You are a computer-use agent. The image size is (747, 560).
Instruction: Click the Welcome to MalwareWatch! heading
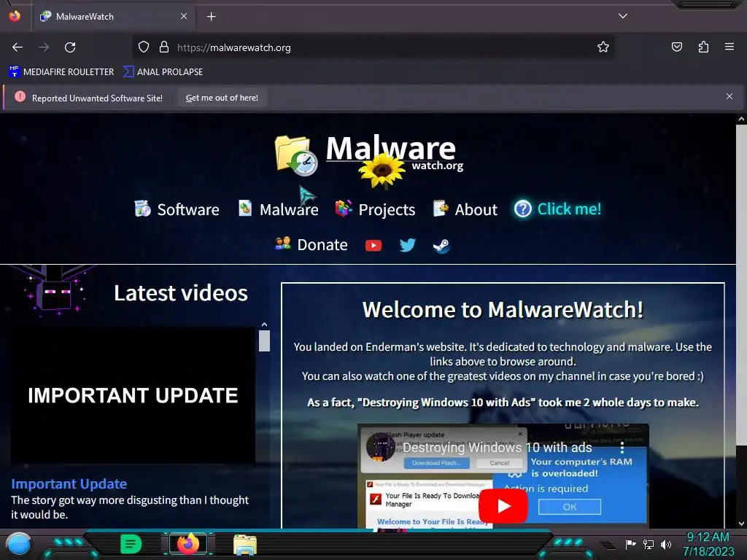tap(503, 309)
